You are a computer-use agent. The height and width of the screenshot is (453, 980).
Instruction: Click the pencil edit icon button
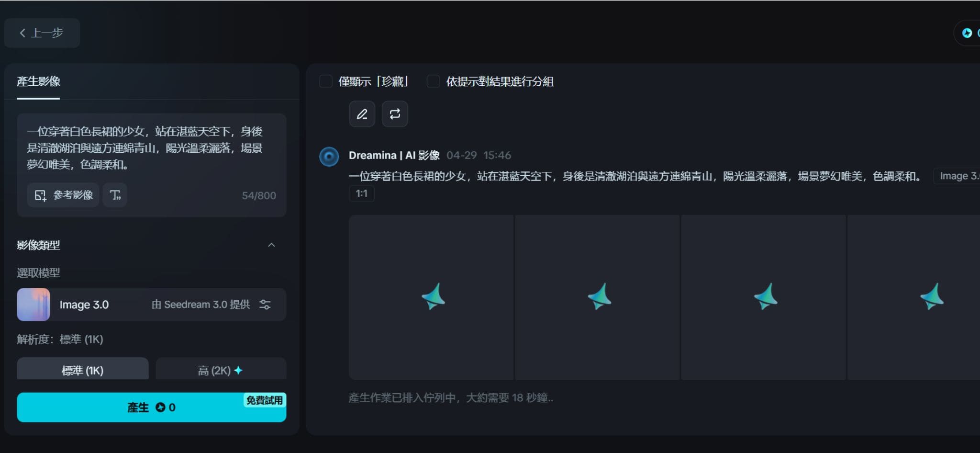[362, 114]
